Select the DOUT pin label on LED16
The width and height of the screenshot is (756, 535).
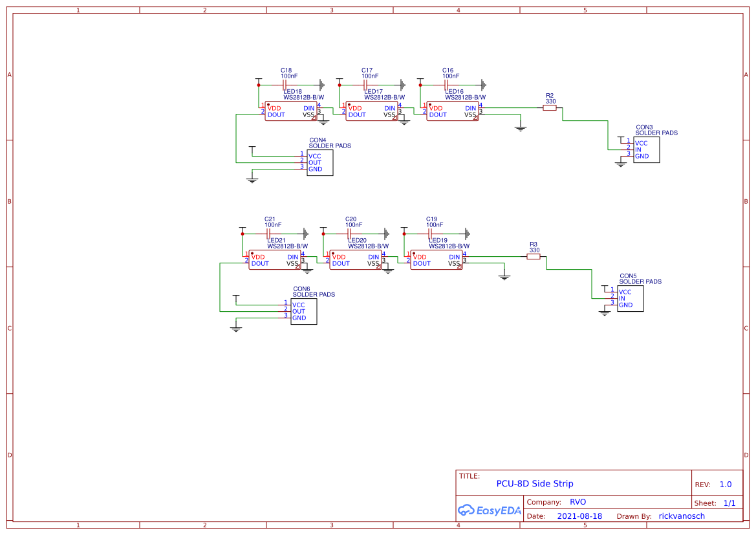pos(437,115)
